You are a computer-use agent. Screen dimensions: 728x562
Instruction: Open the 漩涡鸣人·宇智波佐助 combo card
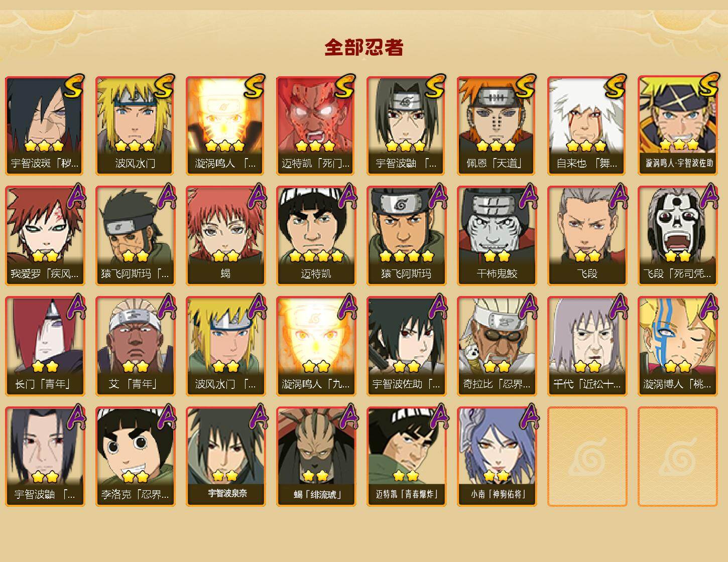click(x=677, y=125)
